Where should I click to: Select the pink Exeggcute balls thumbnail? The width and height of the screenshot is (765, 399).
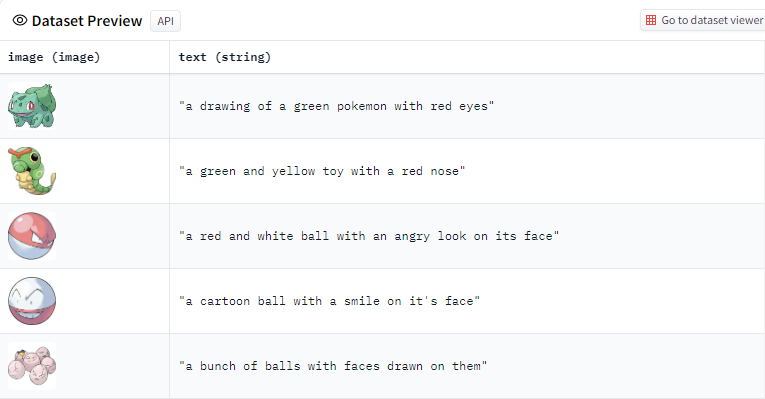pos(32,366)
